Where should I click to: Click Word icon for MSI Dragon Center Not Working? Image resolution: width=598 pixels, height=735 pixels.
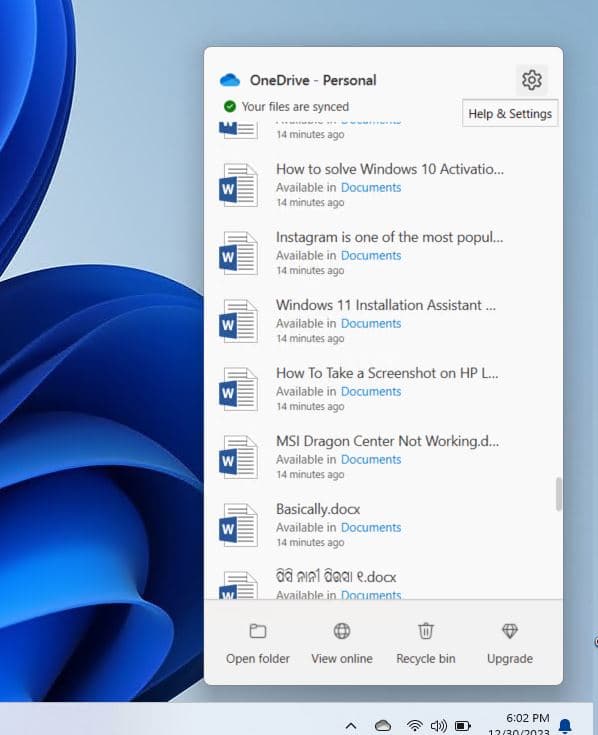tap(238, 457)
